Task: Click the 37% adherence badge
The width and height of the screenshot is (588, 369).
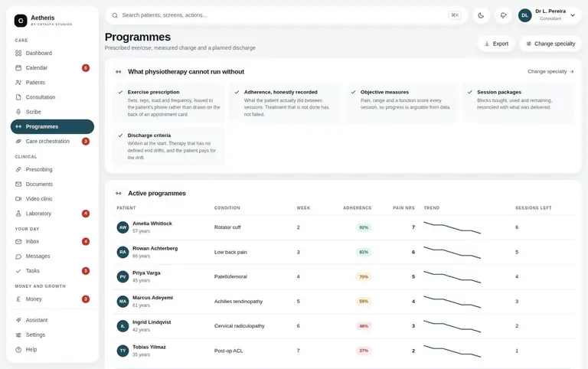Action: 364,351
